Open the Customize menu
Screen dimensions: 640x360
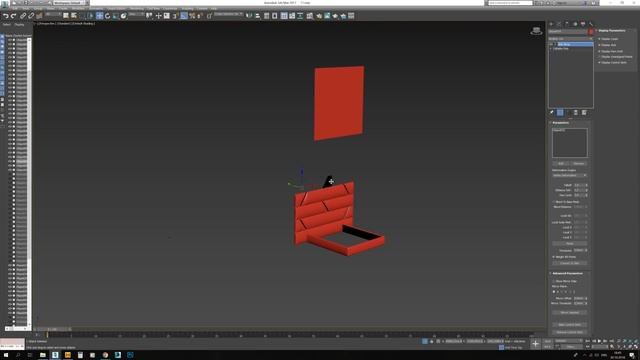pyautogui.click(x=170, y=9)
